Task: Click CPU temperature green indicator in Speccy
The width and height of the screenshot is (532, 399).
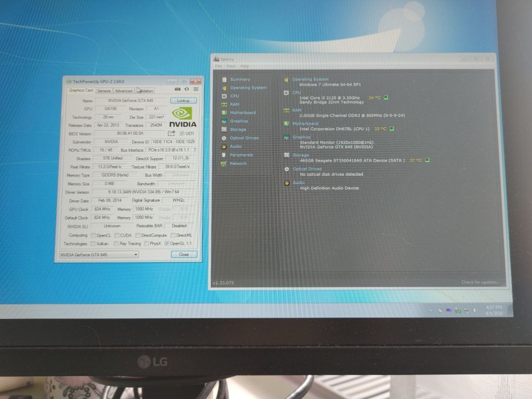Action: (x=386, y=97)
